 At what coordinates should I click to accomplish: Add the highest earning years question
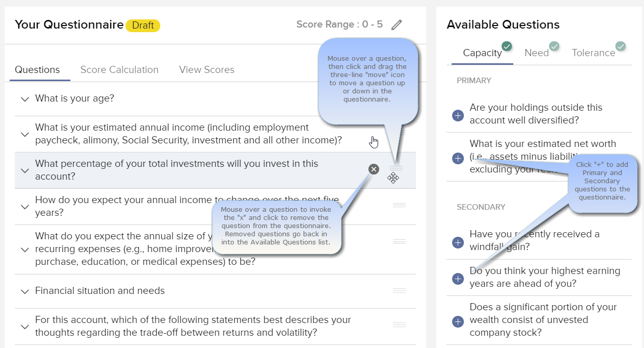[458, 279]
